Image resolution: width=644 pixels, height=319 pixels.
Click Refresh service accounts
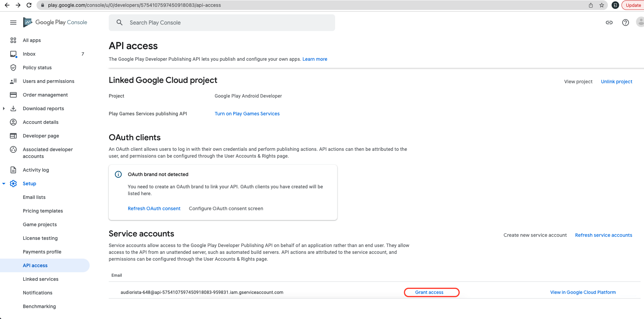(603, 235)
